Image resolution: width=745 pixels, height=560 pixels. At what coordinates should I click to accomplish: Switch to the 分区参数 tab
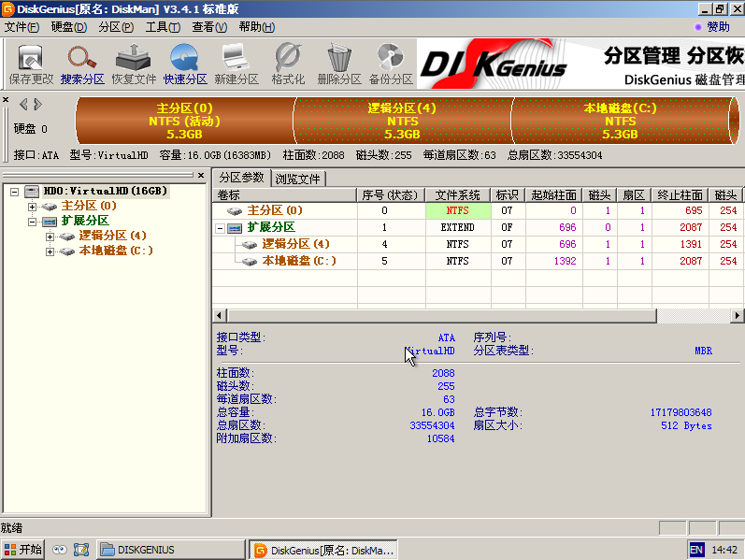point(241,178)
